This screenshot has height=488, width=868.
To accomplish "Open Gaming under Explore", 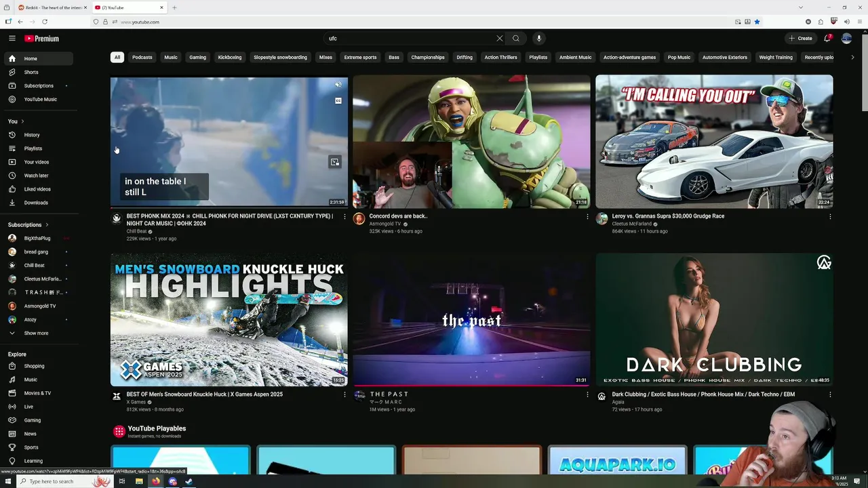I will (40, 420).
